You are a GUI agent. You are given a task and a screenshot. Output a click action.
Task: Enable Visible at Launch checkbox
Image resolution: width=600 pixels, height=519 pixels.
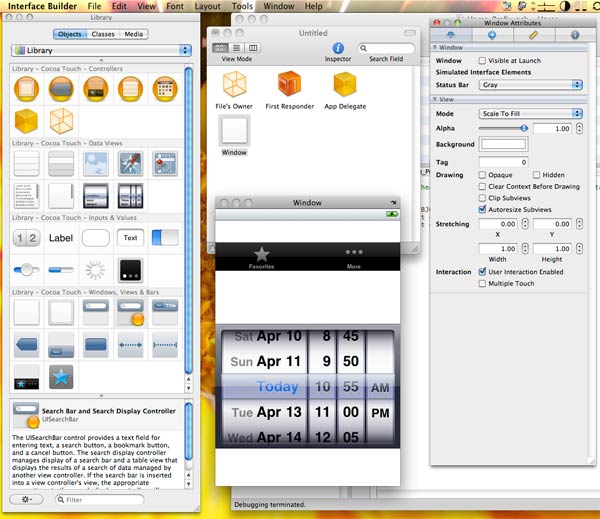(483, 60)
